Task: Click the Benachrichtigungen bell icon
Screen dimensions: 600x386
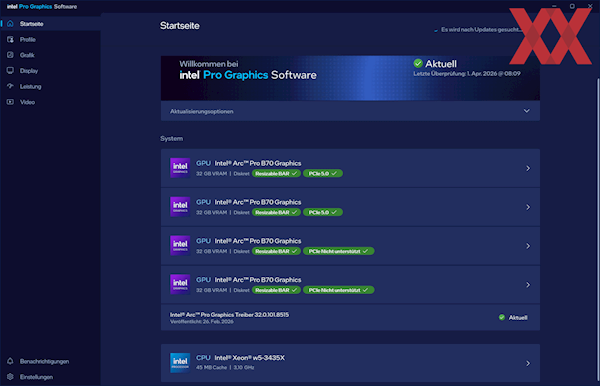Action: pyautogui.click(x=10, y=361)
